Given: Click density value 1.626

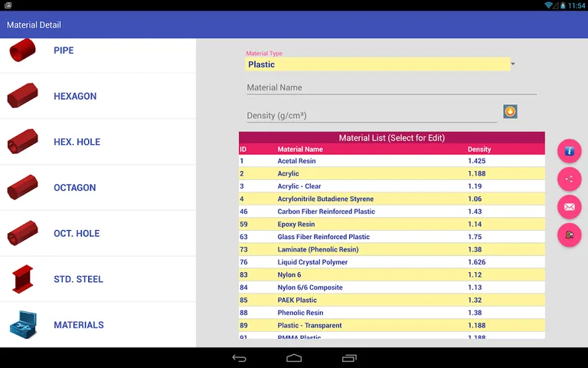Looking at the screenshot, I should click(477, 262).
